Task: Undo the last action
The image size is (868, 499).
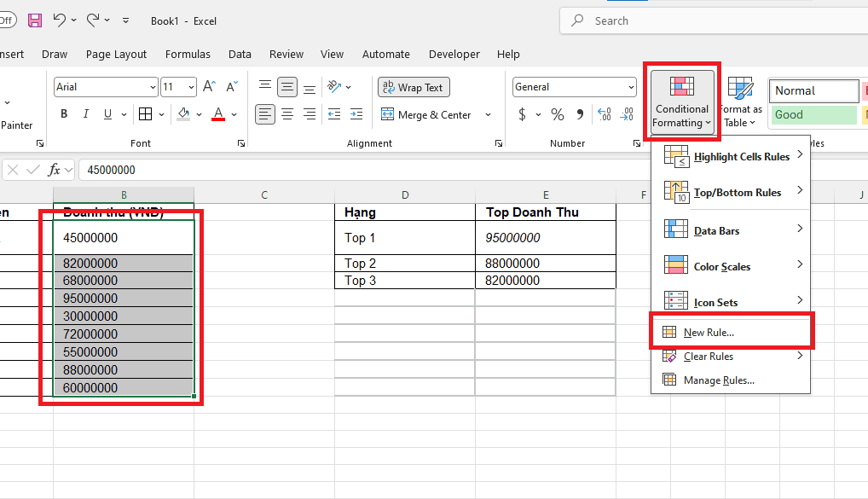Action: pos(60,20)
